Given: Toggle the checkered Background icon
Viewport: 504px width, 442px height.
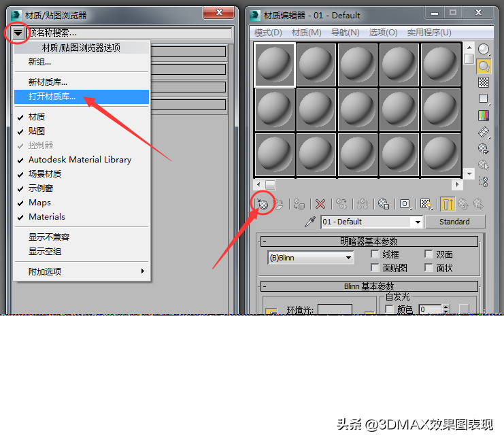Looking at the screenshot, I should pyautogui.click(x=484, y=82).
